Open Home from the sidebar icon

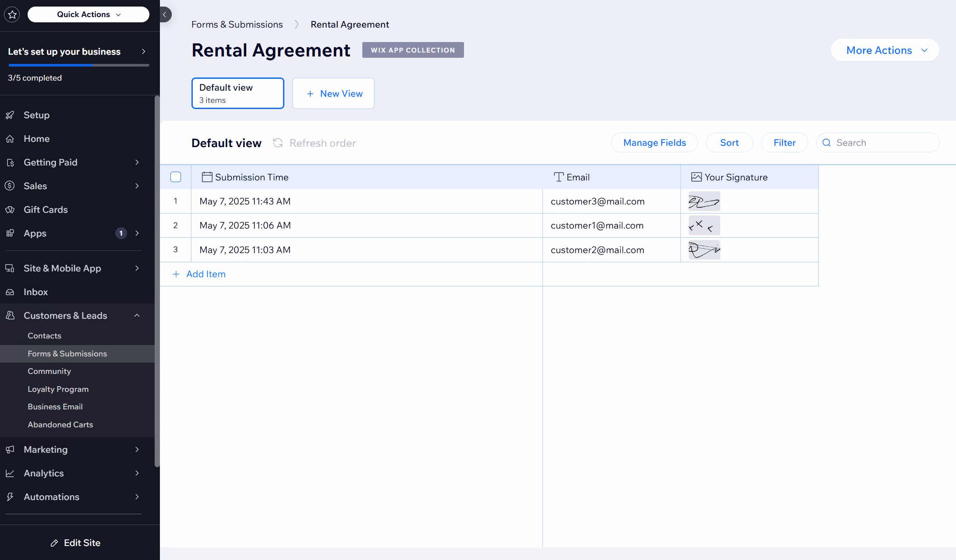coord(11,138)
